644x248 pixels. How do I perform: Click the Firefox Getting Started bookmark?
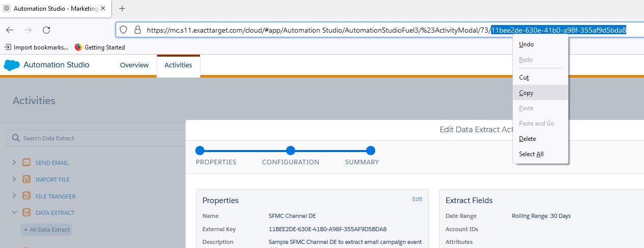pos(99,47)
